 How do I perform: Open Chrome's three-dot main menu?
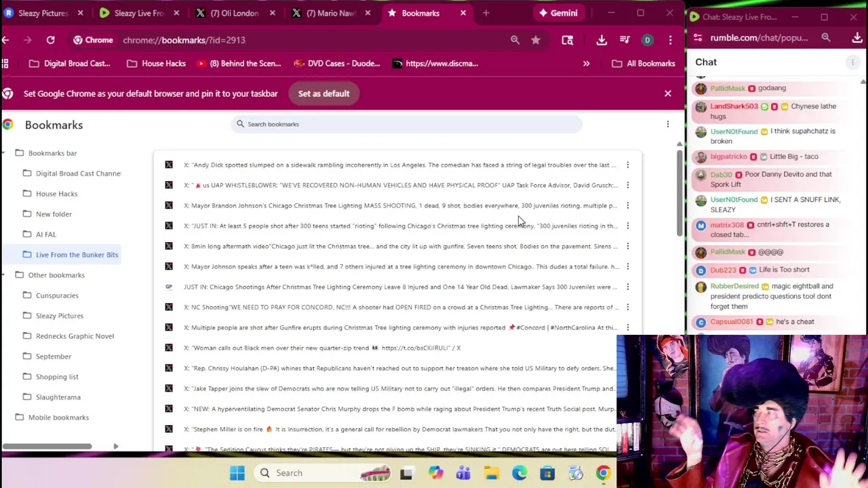[670, 40]
